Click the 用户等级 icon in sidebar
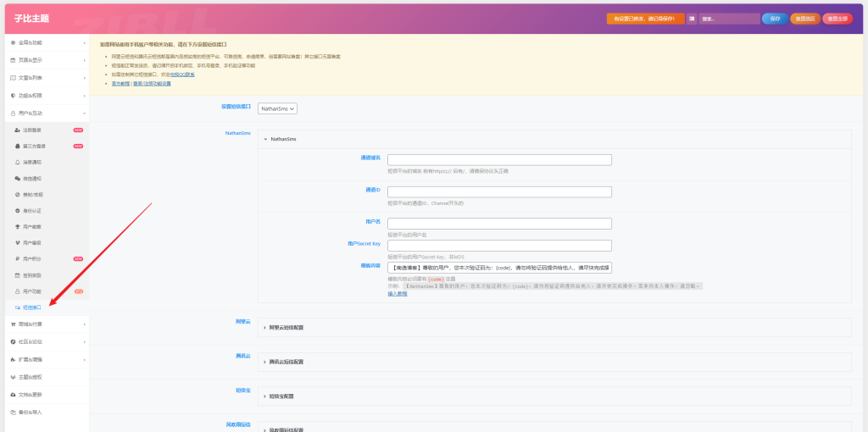The image size is (868, 432). [17, 243]
